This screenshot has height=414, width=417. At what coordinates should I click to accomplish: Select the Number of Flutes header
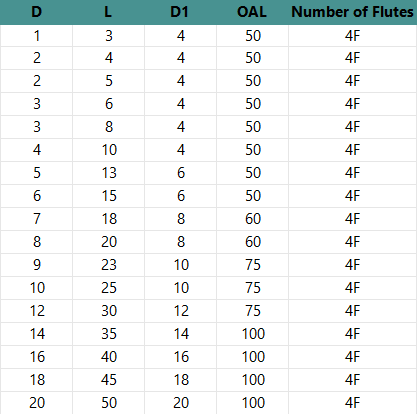pos(353,12)
